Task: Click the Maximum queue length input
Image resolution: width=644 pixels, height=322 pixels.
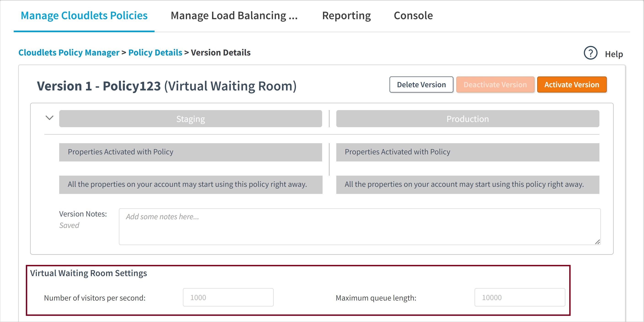Action: (519, 297)
